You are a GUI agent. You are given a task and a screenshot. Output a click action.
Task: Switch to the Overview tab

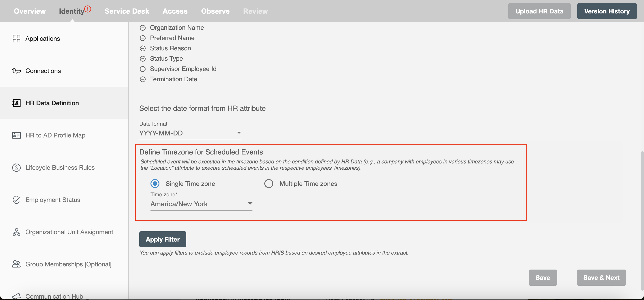coord(30,11)
